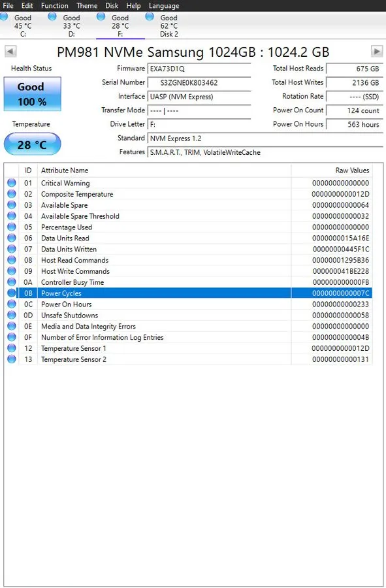Click status icon for Available Spare Threshold row
The width and height of the screenshot is (386, 588).
coord(12,216)
